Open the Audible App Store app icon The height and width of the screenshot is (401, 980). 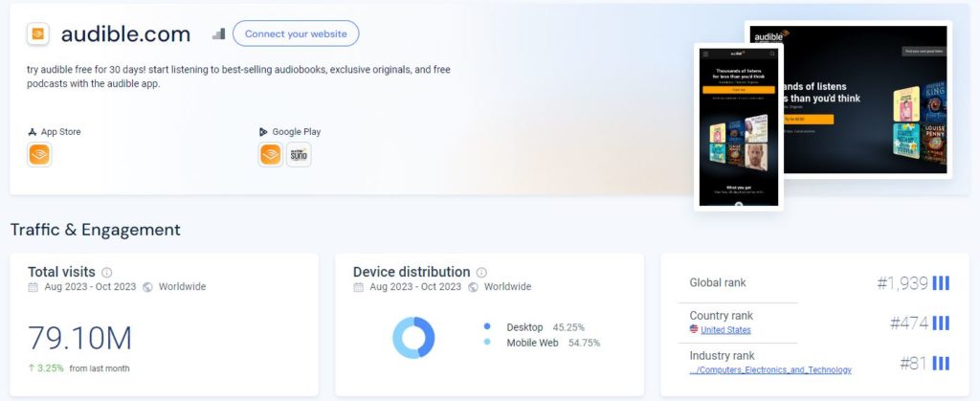click(x=39, y=154)
